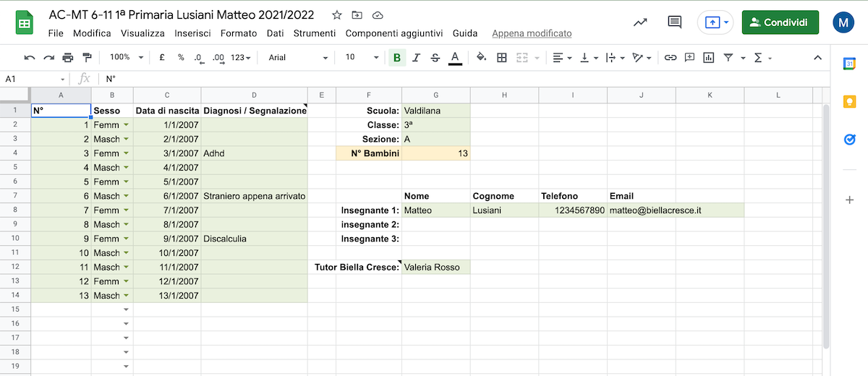The image size is (868, 376).
Task: Select row 4 header
Action: point(15,153)
